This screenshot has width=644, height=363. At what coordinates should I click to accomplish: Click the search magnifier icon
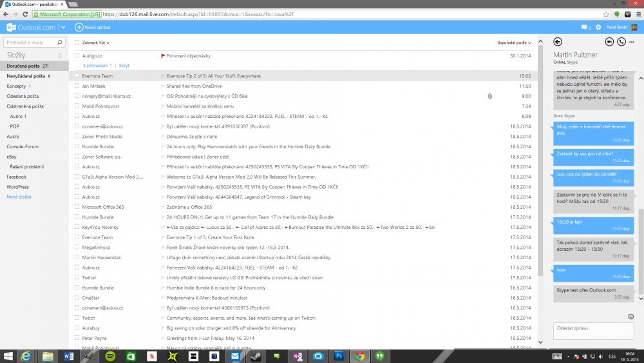tap(59, 42)
